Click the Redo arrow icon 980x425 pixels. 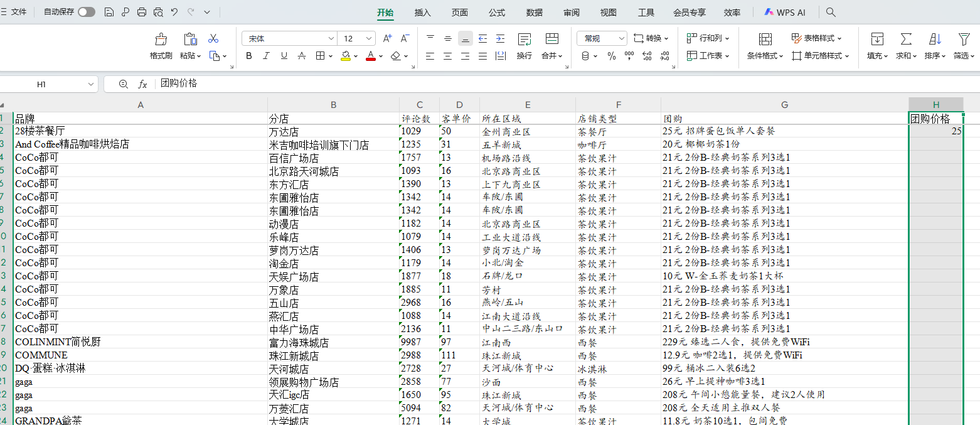tap(191, 12)
